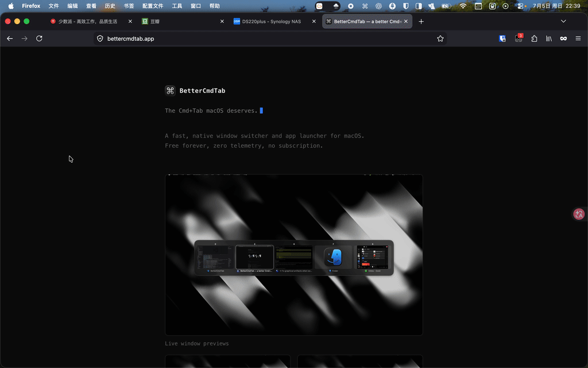The image size is (588, 368).
Task: Open the library bookshelf icon in toolbar
Action: [x=548, y=39]
